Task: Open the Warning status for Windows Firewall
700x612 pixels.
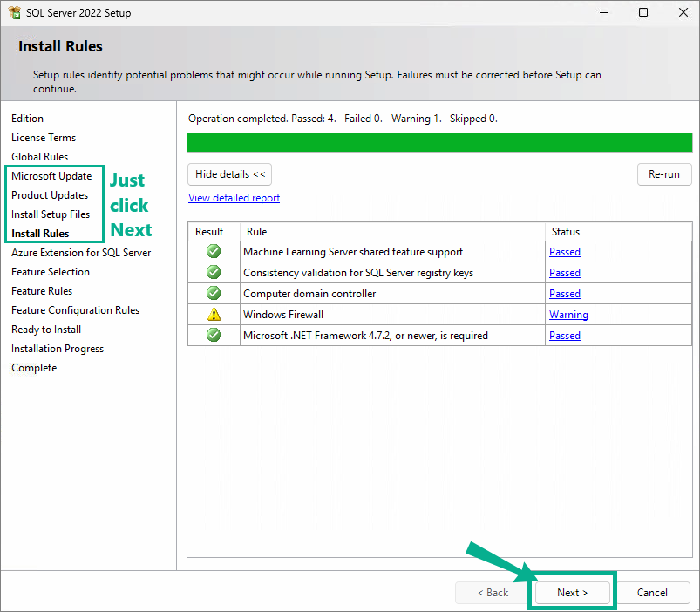Action: pyautogui.click(x=568, y=315)
